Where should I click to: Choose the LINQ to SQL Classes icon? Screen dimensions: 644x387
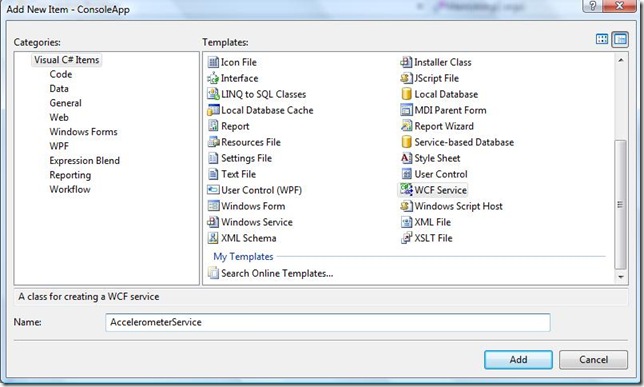coord(213,94)
